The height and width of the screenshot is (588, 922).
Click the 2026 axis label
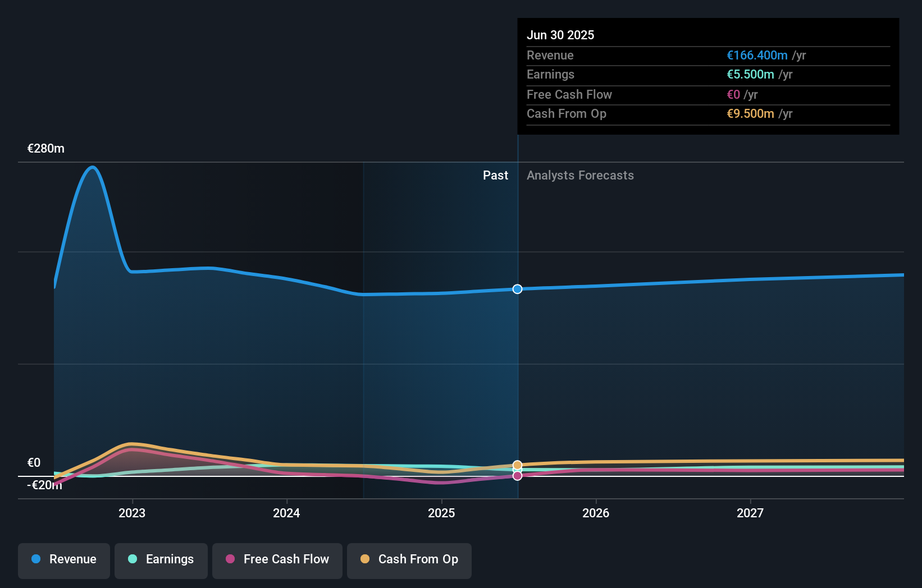[596, 513]
